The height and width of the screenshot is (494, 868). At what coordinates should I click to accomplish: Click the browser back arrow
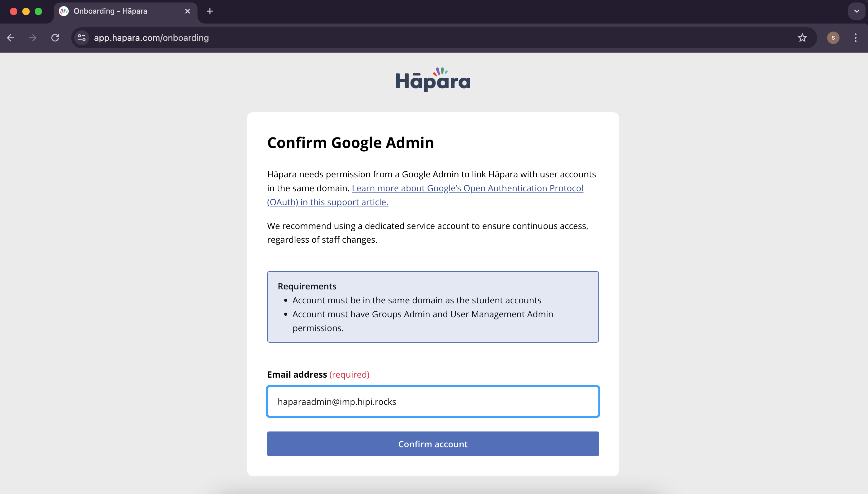click(x=11, y=38)
